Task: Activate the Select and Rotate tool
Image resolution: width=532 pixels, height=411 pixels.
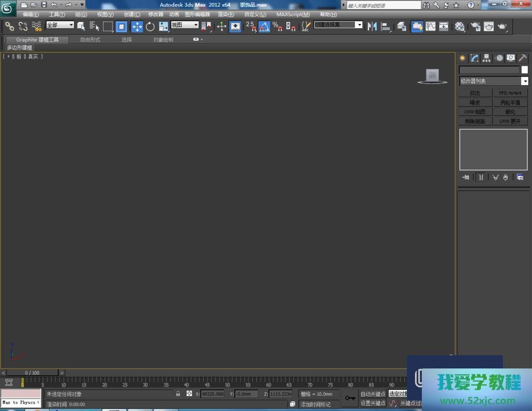Action: point(150,27)
